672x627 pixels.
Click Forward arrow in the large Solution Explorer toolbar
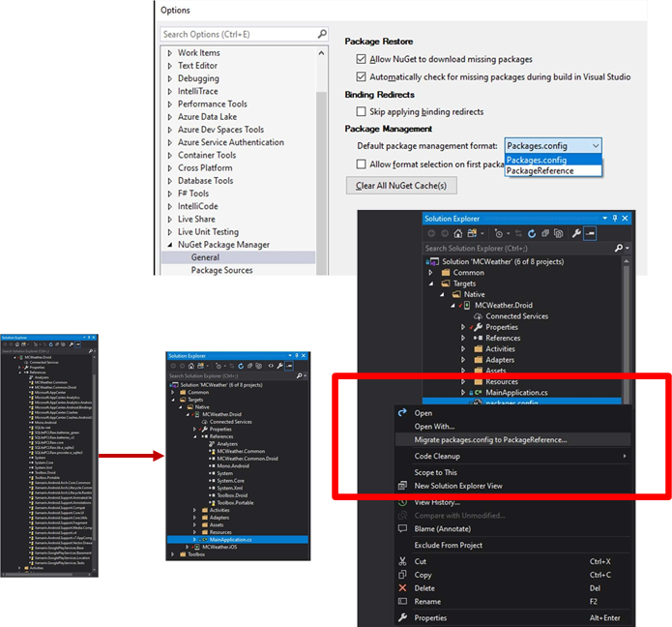pyautogui.click(x=445, y=234)
